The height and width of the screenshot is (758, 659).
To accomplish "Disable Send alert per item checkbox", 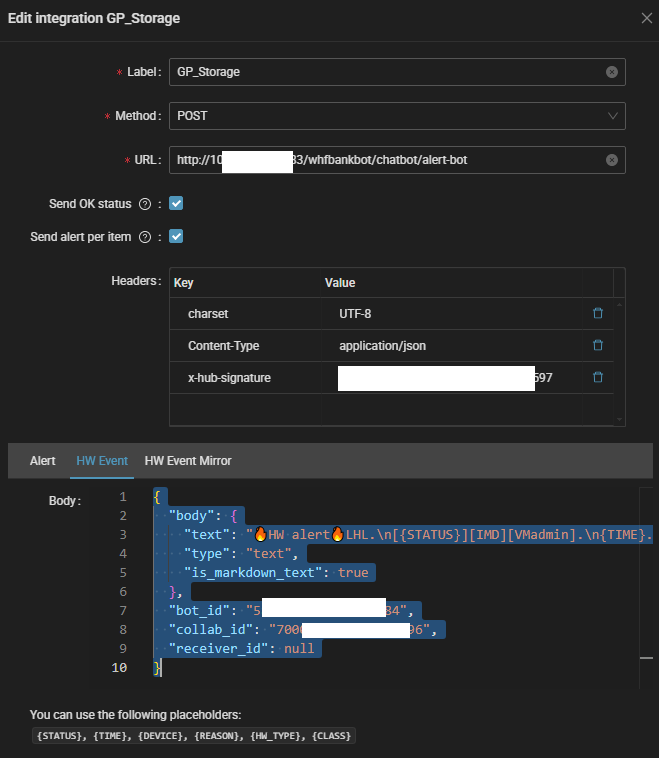I will coord(176,237).
